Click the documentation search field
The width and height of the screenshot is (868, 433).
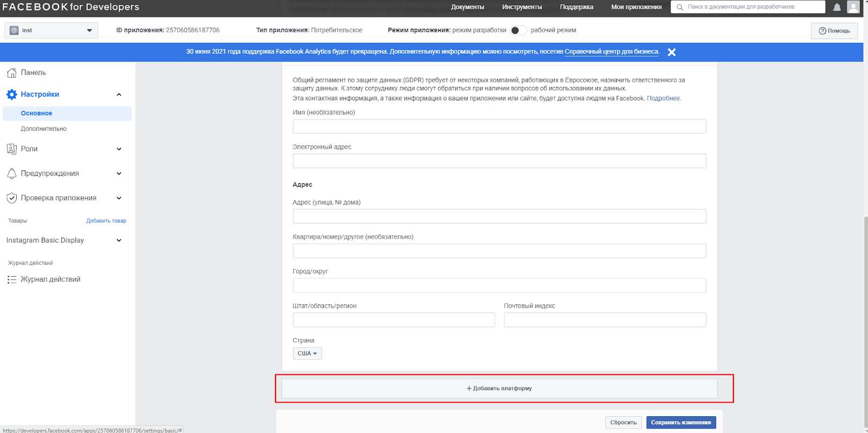click(x=748, y=7)
